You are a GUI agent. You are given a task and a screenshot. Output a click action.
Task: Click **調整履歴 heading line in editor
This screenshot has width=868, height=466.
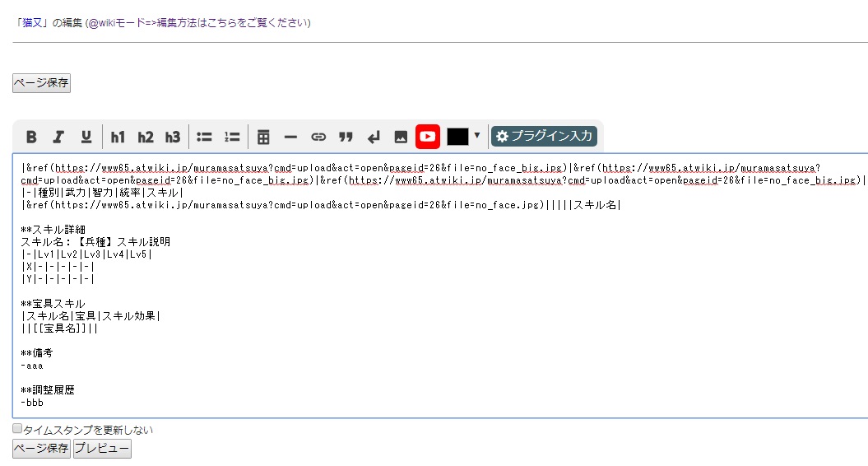tap(48, 390)
